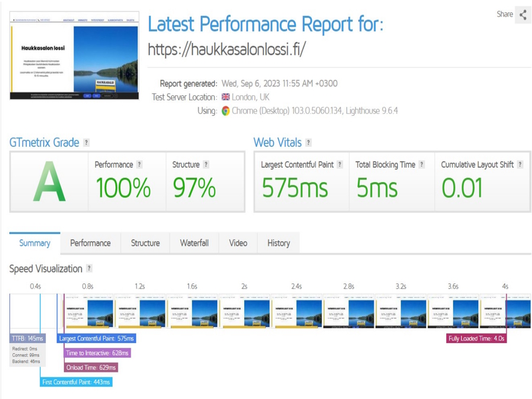
Task: Open the Waterfall tab
Action: coord(194,243)
